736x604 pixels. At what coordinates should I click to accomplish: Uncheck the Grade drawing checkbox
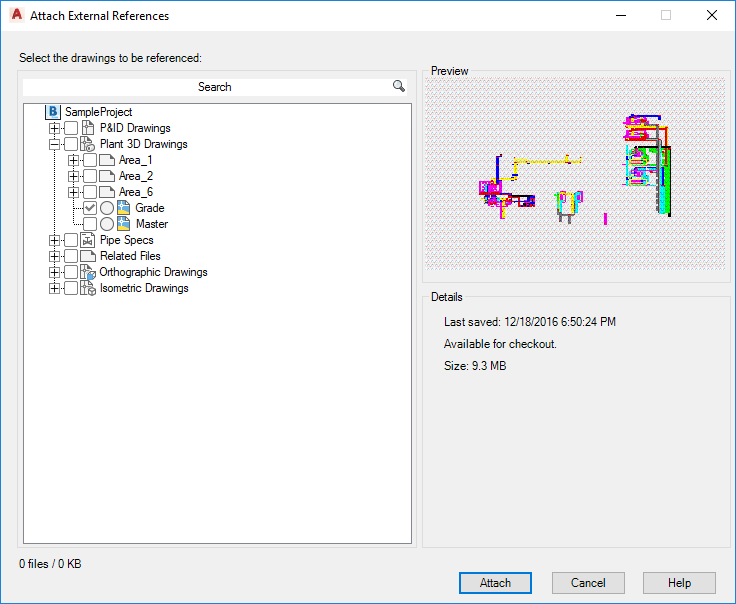click(x=90, y=208)
